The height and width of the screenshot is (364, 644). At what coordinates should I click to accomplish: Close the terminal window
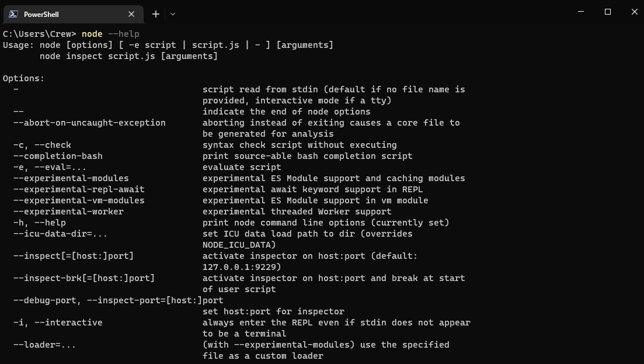coord(634,12)
